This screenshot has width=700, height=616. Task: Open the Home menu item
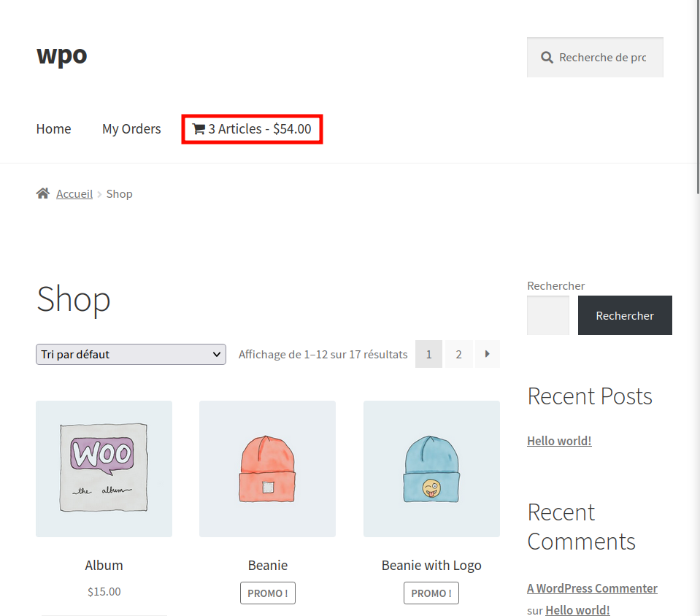[x=53, y=129]
